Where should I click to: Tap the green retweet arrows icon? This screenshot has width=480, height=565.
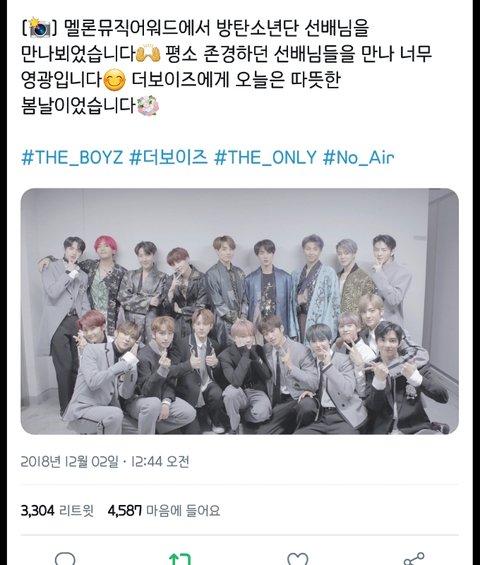click(180, 559)
